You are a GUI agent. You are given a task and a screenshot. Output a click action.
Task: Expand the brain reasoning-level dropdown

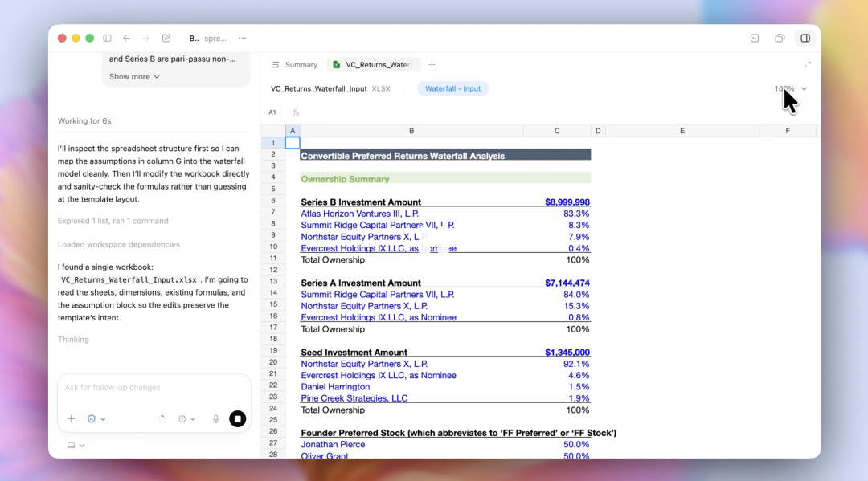[x=186, y=418]
